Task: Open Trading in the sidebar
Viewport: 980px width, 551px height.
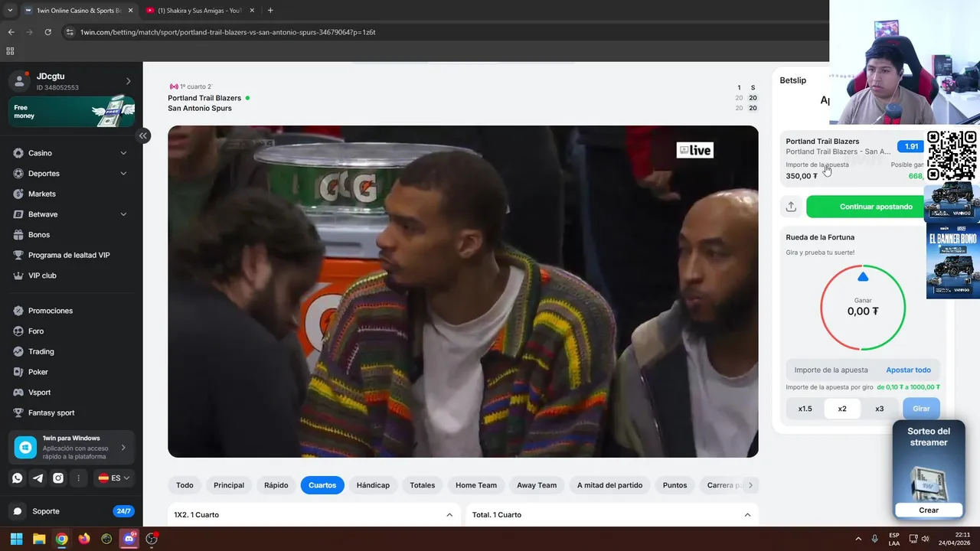Action: point(41,351)
